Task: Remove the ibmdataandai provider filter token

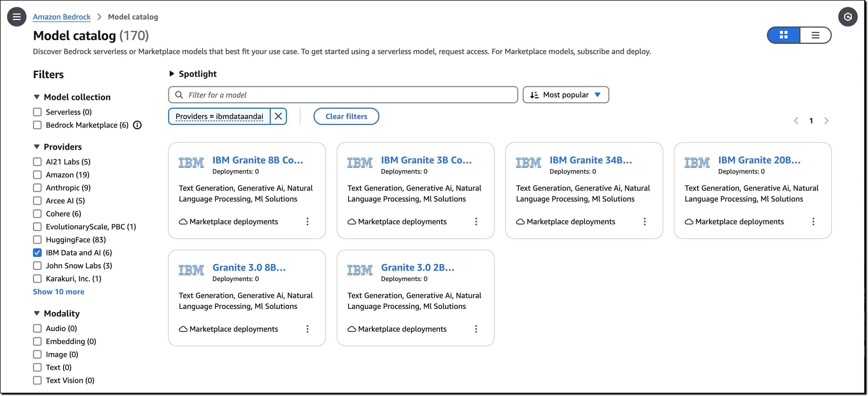Action: [x=278, y=116]
